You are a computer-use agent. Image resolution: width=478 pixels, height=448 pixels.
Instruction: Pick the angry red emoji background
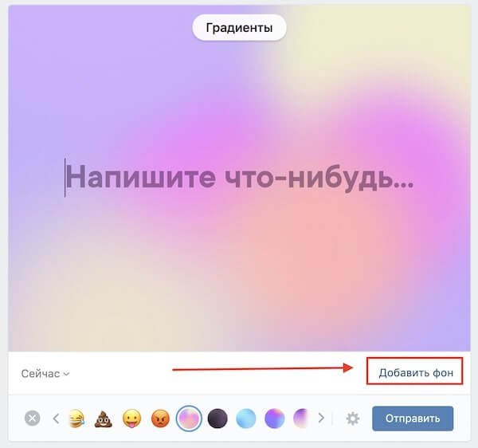click(x=160, y=419)
